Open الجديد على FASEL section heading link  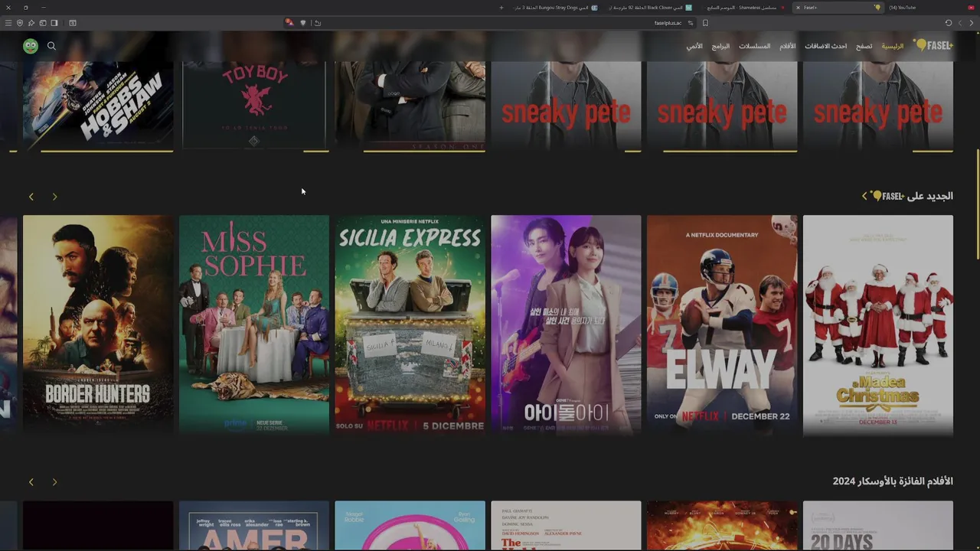tap(907, 196)
